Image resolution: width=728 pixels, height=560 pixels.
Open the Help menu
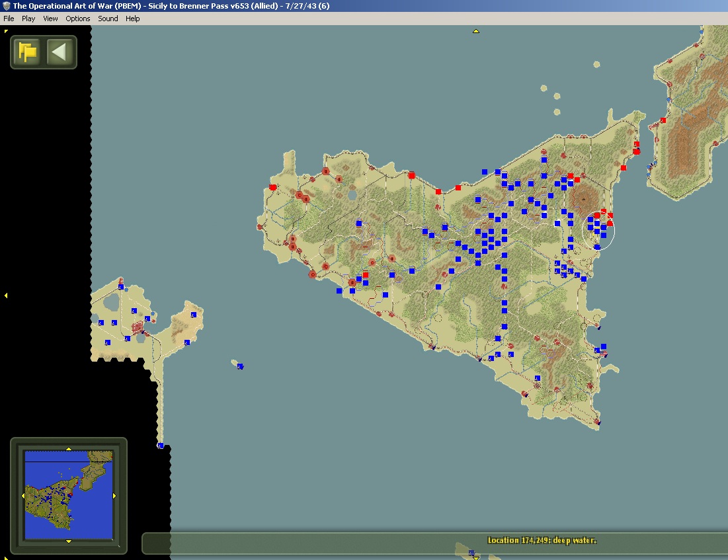tap(132, 19)
